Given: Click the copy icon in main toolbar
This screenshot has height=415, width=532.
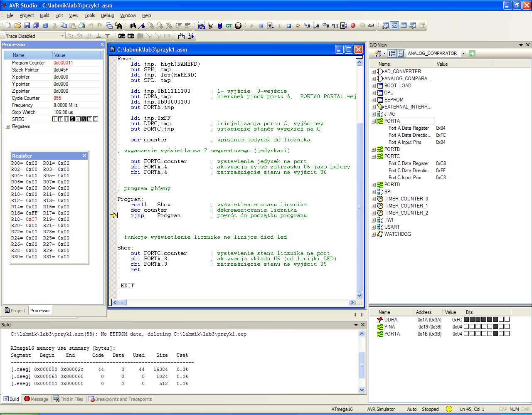Looking at the screenshot, I should (64, 26).
